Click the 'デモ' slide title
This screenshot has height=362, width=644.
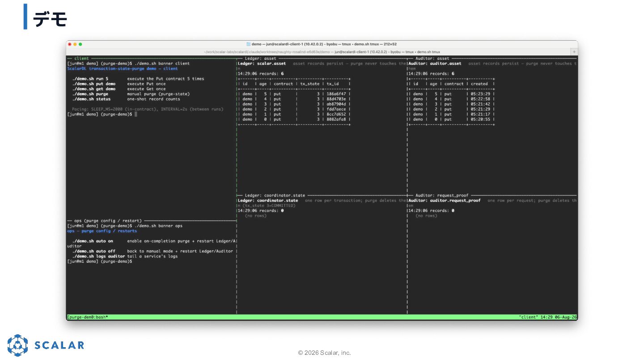pos(50,19)
